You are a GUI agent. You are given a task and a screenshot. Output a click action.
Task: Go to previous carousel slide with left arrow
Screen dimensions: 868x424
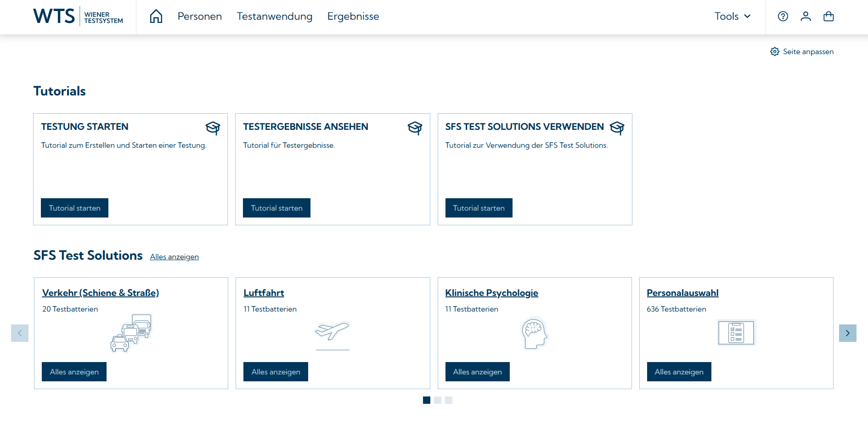(20, 333)
